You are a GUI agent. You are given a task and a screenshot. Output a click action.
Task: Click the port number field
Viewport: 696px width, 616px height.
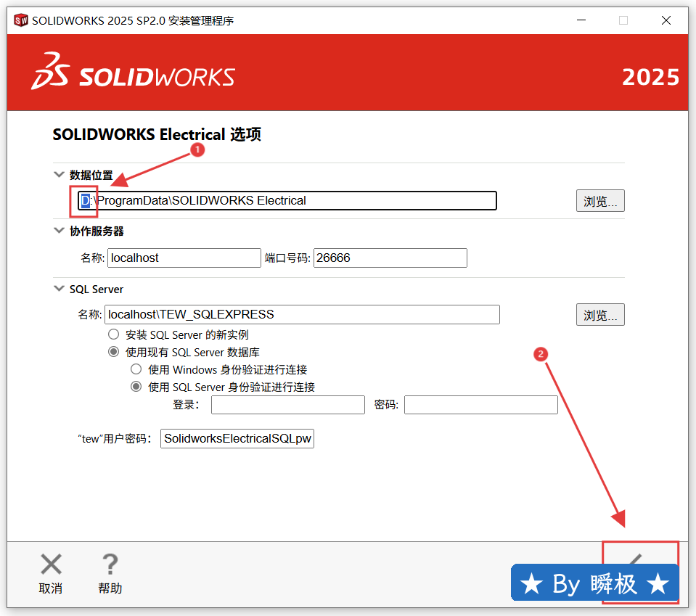tap(390, 258)
